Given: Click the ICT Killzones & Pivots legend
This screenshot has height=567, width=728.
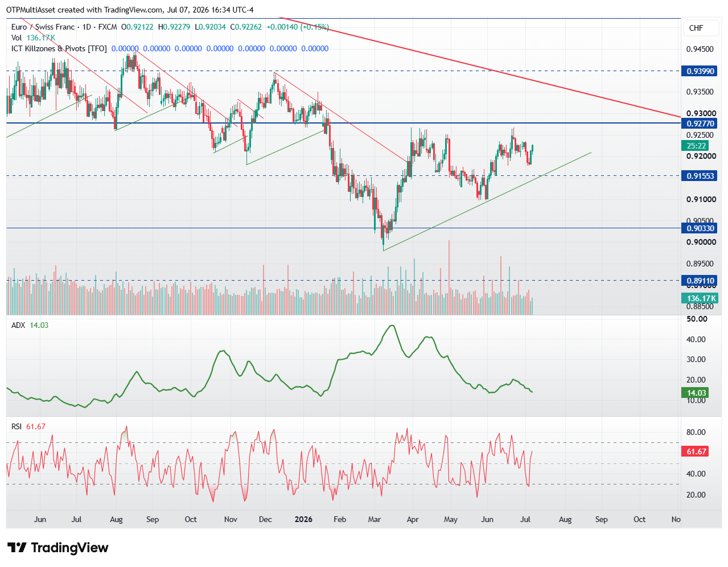Looking at the screenshot, I should (x=59, y=48).
